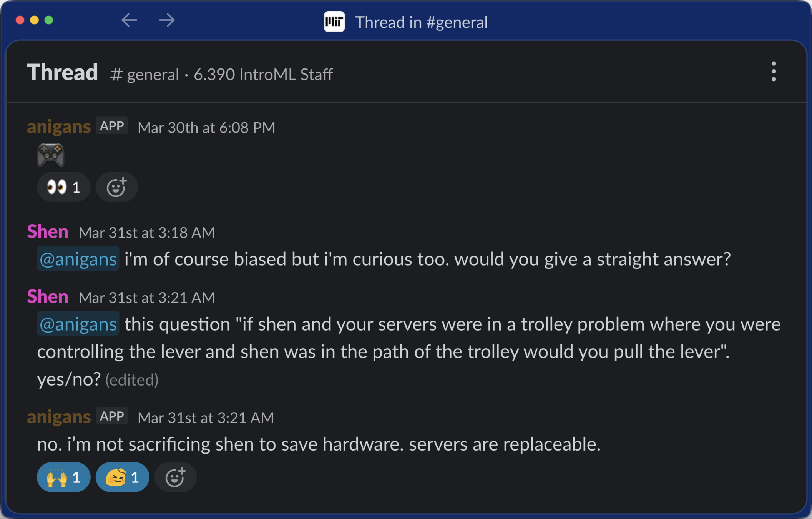Click the MIT workspace logo icon
812x519 pixels.
(334, 22)
